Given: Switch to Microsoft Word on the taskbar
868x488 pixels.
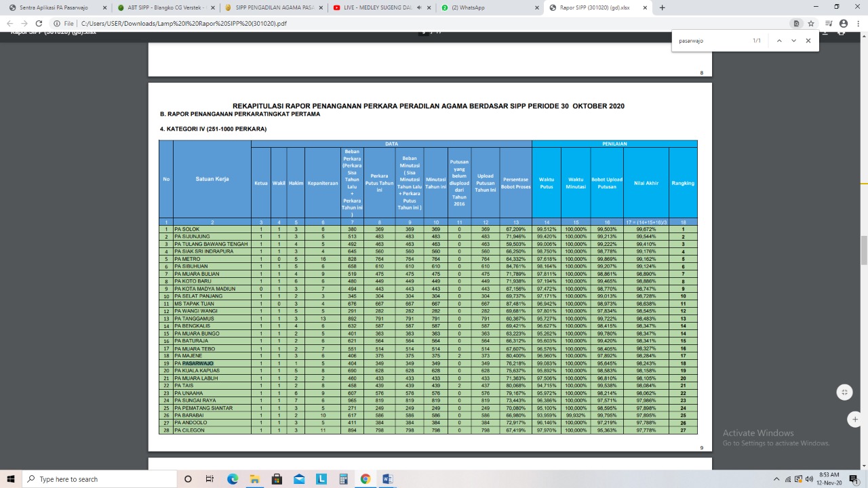Looking at the screenshot, I should (387, 479).
